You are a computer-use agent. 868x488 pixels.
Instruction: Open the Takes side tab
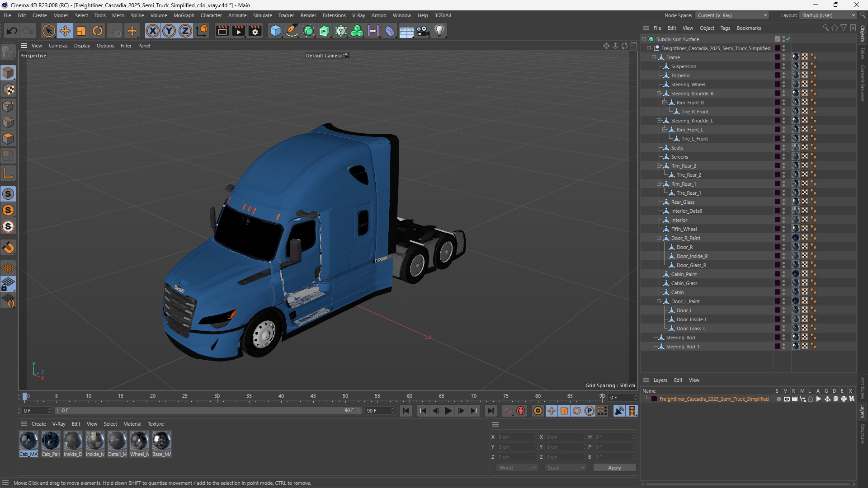(x=863, y=53)
